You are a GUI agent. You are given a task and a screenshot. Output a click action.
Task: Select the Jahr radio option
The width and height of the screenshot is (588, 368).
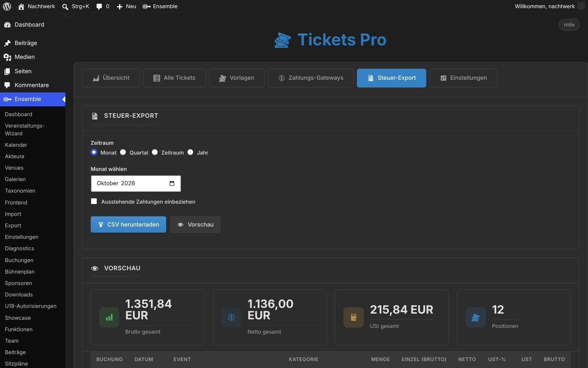click(190, 152)
